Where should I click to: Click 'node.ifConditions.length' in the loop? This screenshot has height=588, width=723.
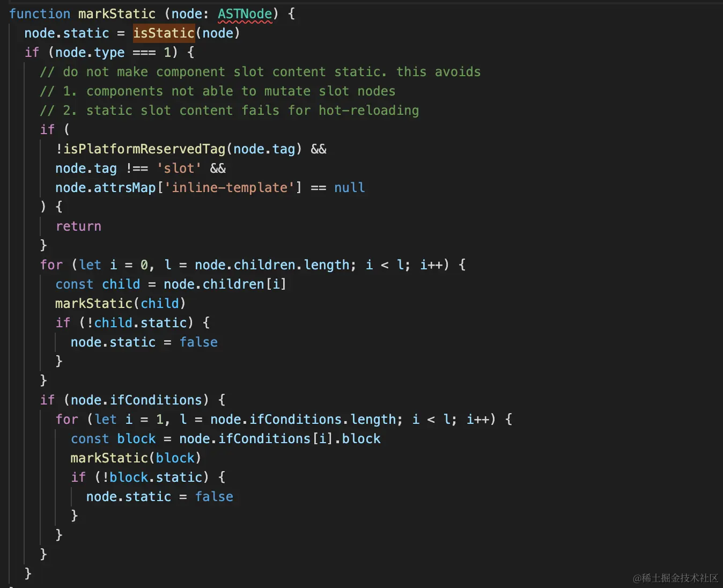click(303, 419)
